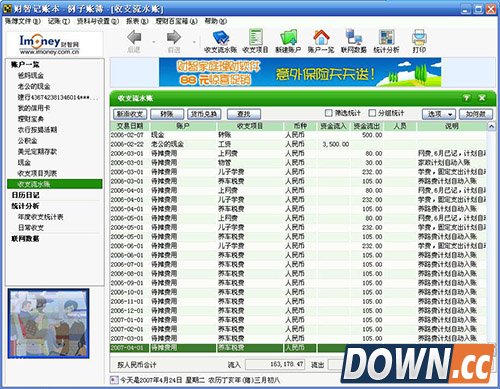Select 老公的现金 account in the sidebar
500x389 pixels.
34,86
